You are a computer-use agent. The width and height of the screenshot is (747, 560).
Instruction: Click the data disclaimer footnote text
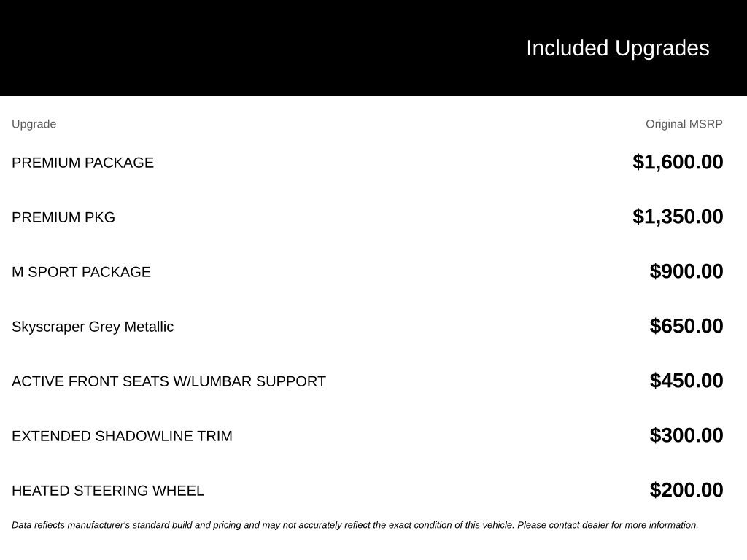(x=355, y=525)
